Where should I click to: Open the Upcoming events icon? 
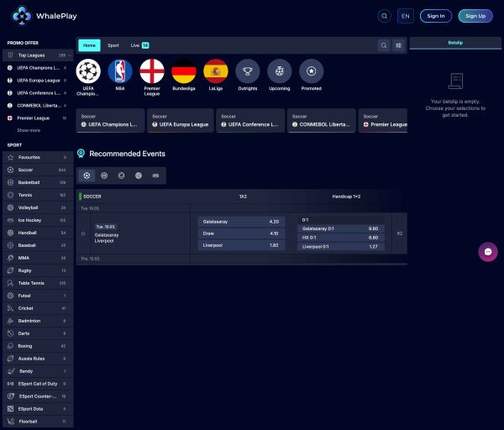pyautogui.click(x=280, y=71)
